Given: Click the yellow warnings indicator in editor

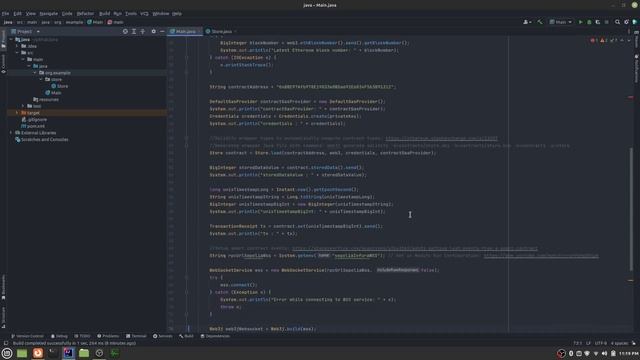Looking at the screenshot, I should 604,40.
